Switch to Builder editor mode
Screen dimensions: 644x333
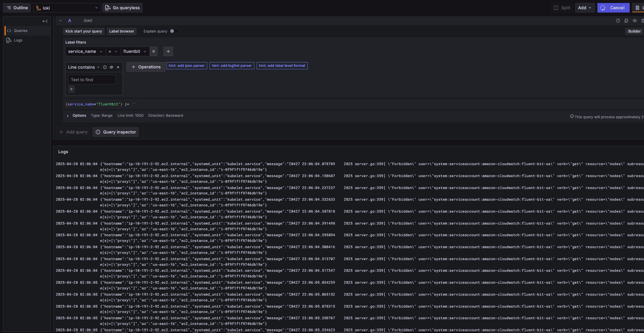(x=634, y=31)
